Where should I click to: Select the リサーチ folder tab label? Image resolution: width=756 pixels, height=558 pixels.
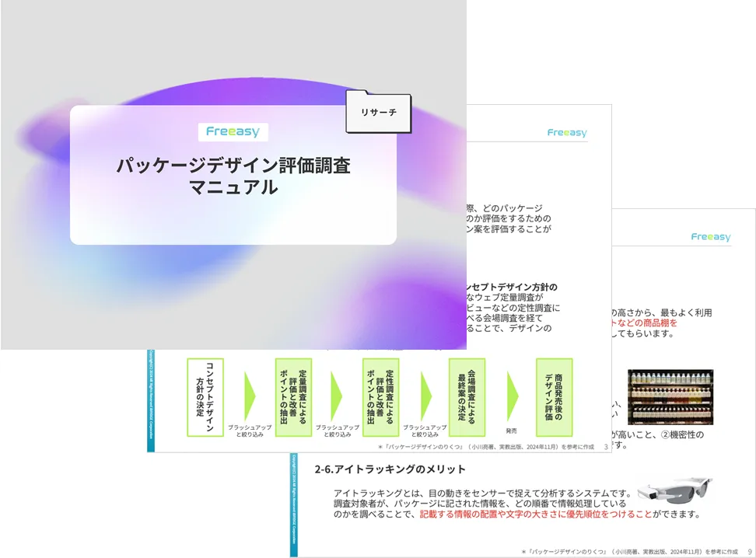tap(378, 113)
